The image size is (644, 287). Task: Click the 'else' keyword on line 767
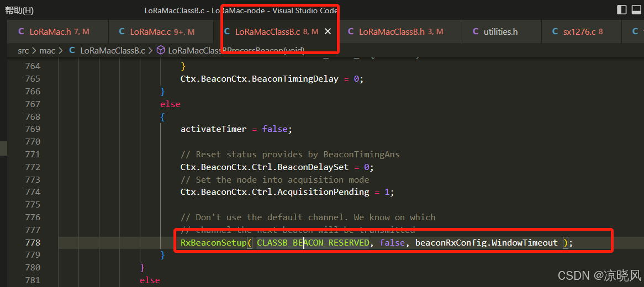(171, 104)
